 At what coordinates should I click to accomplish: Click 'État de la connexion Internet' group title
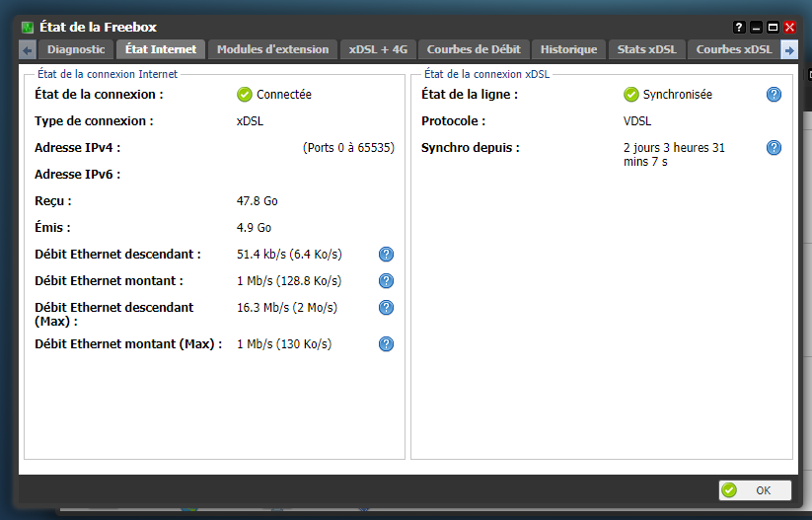click(108, 74)
